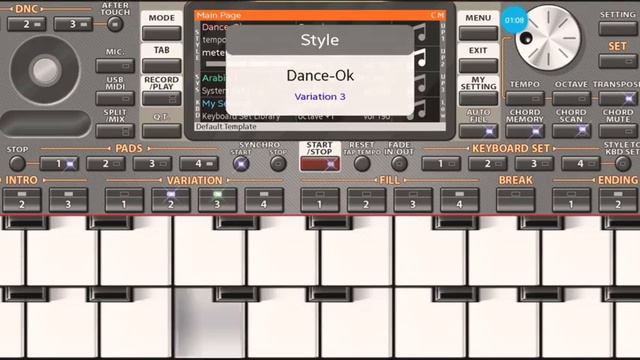Select VARIATION 3
The image size is (640, 360).
pos(217,200)
